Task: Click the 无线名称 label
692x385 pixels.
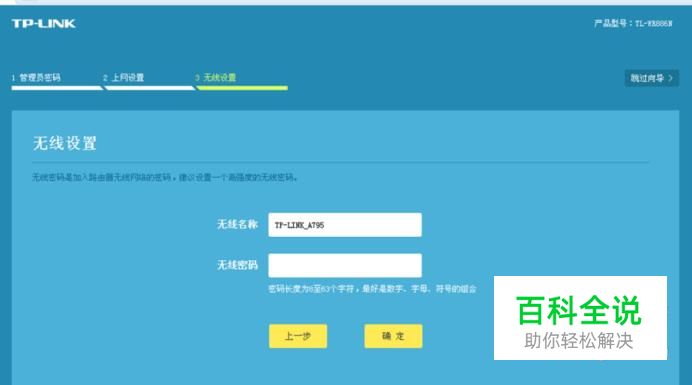Action: coord(237,224)
